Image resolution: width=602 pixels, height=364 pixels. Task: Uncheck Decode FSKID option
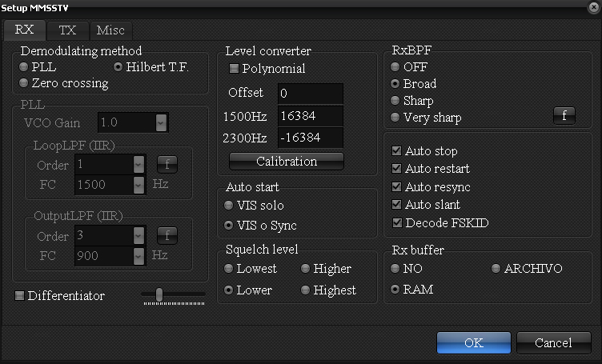(x=396, y=222)
